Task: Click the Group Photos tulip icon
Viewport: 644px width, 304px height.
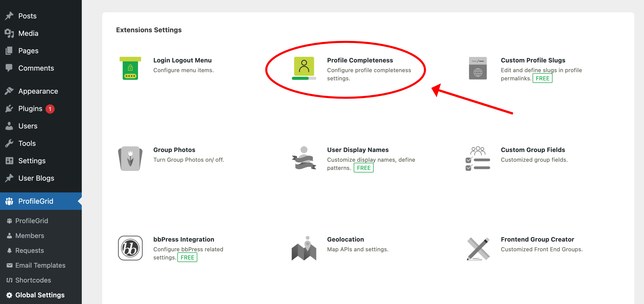Action: pyautogui.click(x=130, y=158)
